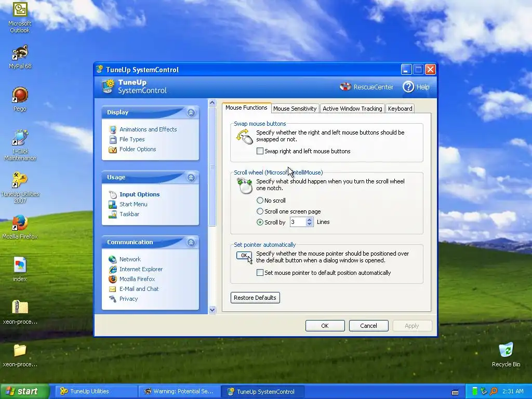The image size is (532, 399).
Task: Click sidebar scrollbar down arrow
Action: (212, 310)
